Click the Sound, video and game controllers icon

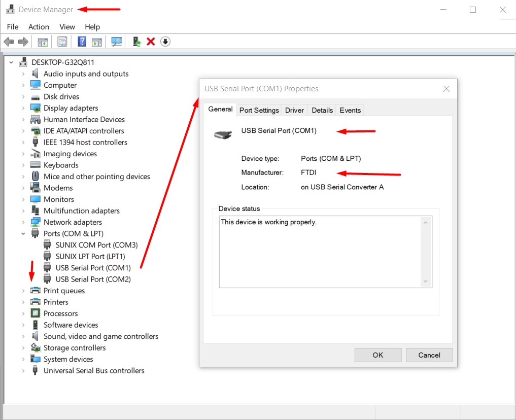(35, 336)
